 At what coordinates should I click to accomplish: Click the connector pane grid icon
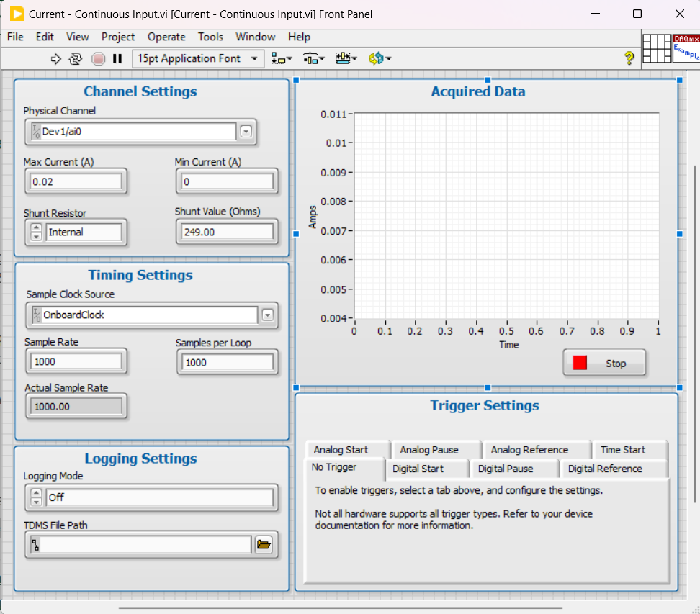point(657,48)
